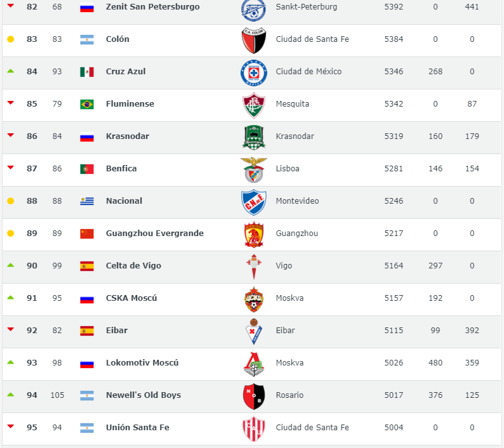Select the CSKA Moscú badge

pyautogui.click(x=254, y=300)
